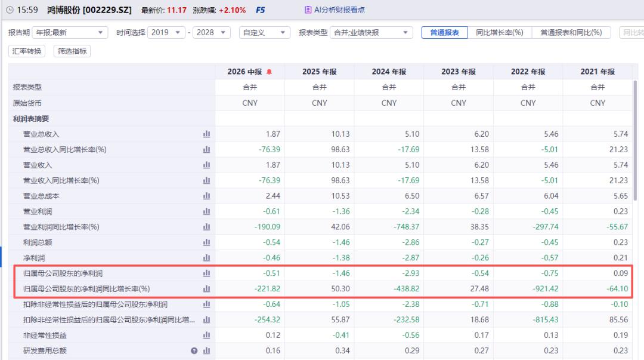Open AI分析财报看点 icon link

click(308, 10)
